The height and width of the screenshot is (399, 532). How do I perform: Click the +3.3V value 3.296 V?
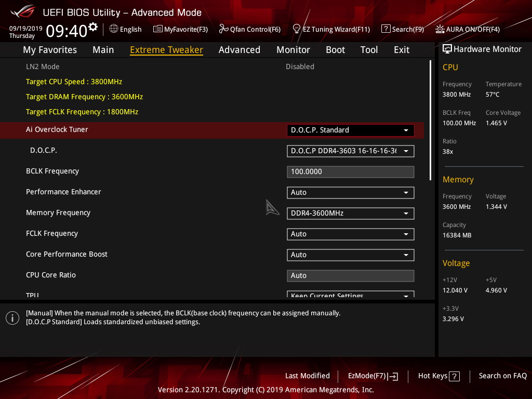(x=453, y=319)
